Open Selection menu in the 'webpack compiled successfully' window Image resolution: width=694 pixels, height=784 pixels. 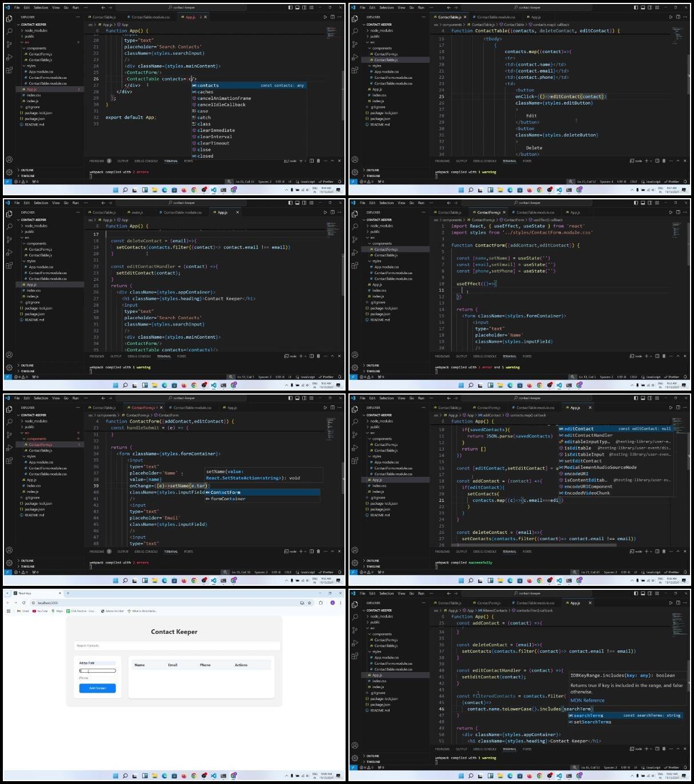click(x=387, y=398)
